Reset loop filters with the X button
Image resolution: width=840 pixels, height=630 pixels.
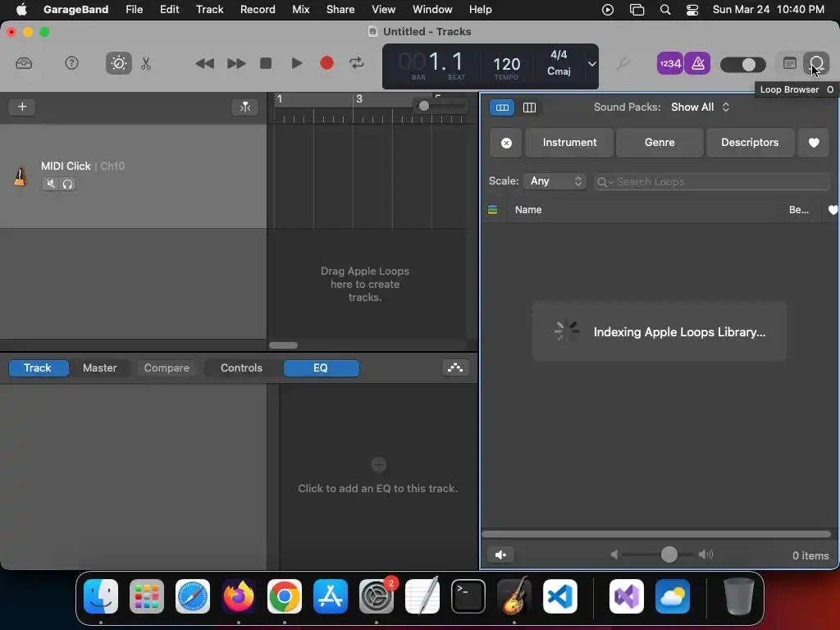click(505, 143)
